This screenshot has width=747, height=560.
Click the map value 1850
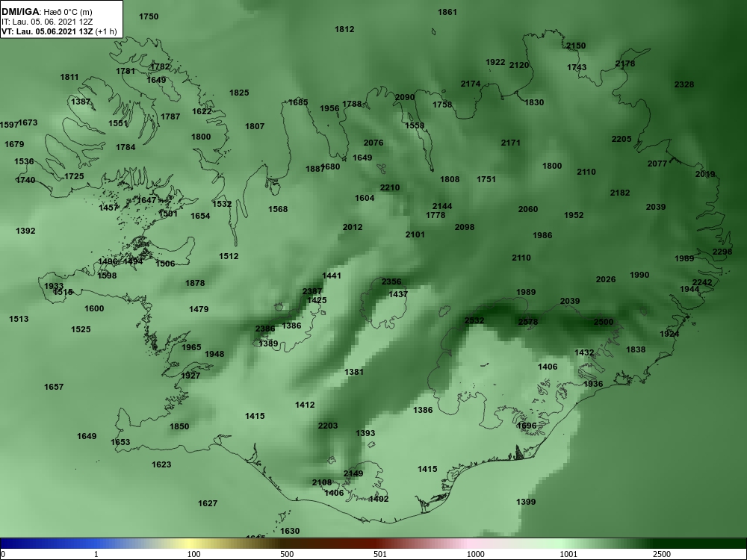click(179, 426)
